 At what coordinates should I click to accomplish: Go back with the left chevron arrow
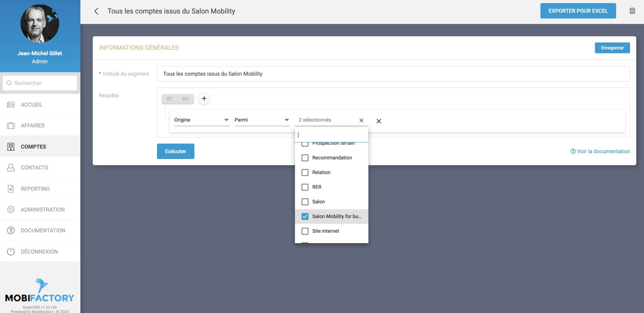(x=96, y=11)
